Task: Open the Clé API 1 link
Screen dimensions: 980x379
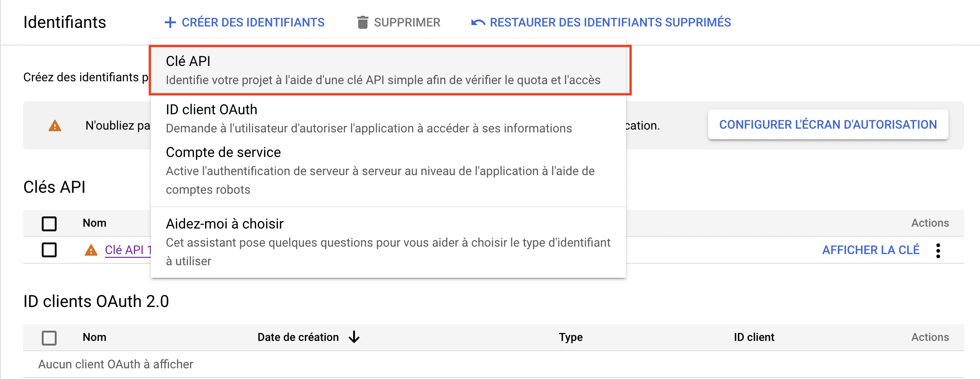Action: [x=128, y=250]
